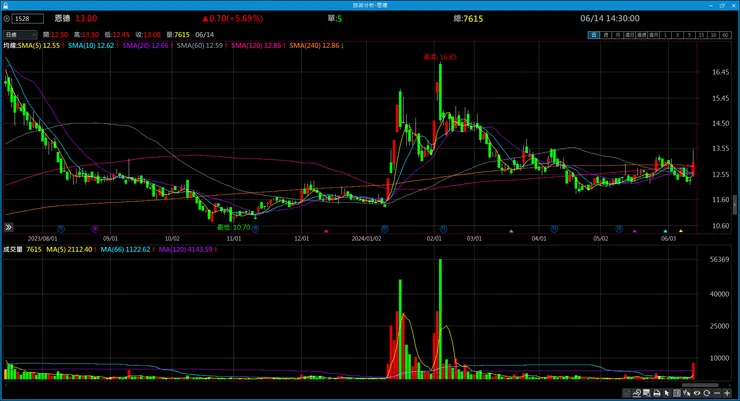The width and height of the screenshot is (740, 401).
Task: Click the 06/14 14:30:00 timestamp
Action: click(610, 18)
